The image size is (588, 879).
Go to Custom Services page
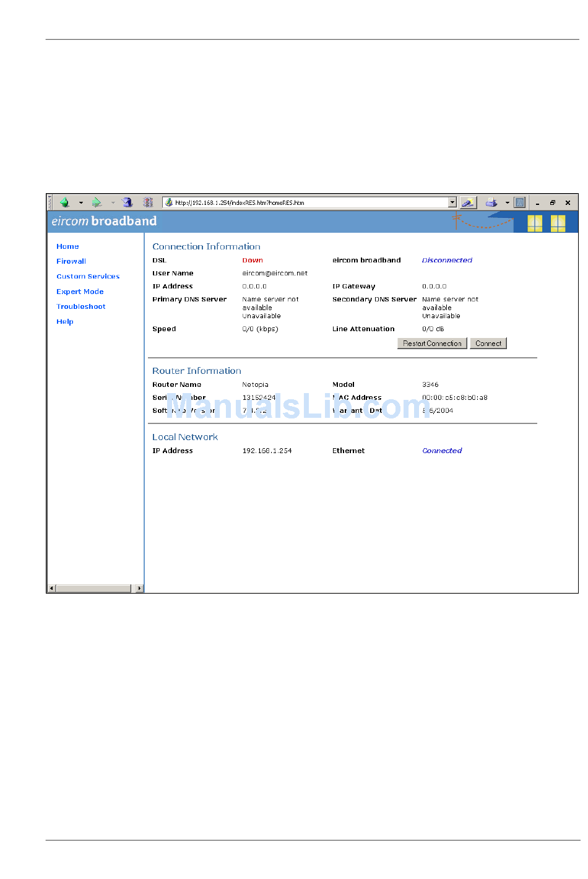coord(88,277)
